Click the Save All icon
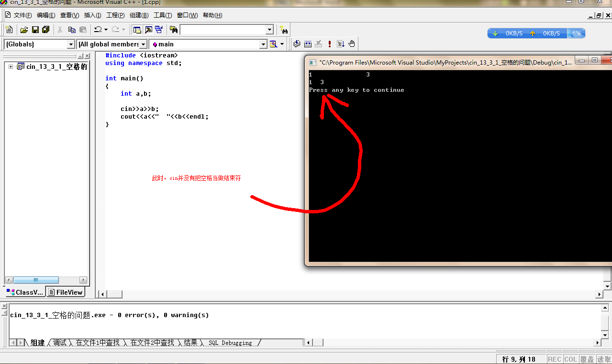 point(45,30)
